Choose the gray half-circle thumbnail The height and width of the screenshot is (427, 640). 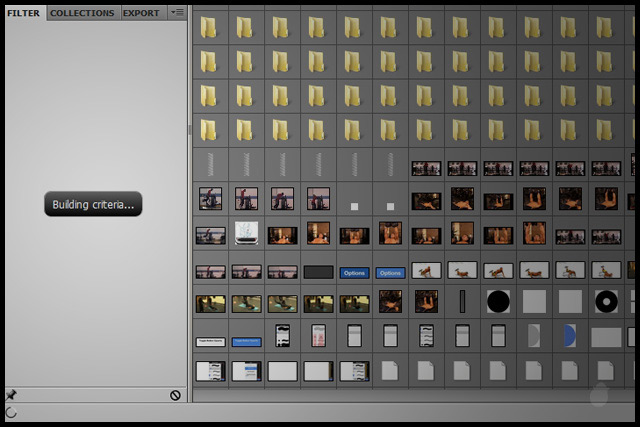coord(533,335)
